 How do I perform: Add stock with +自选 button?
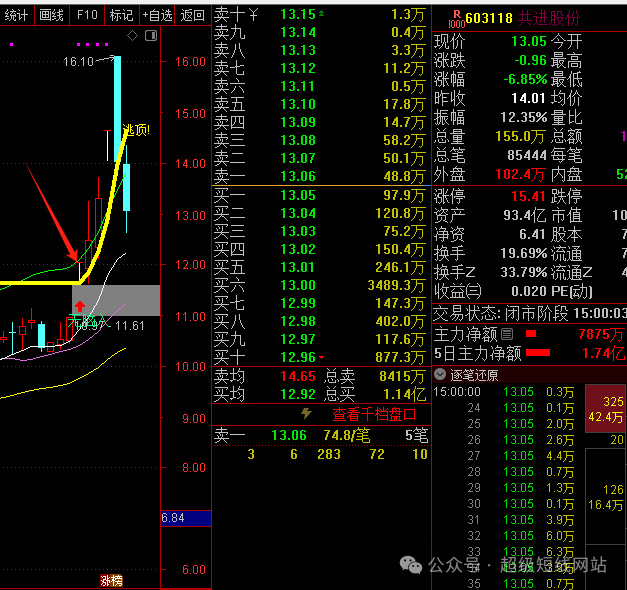point(157,15)
